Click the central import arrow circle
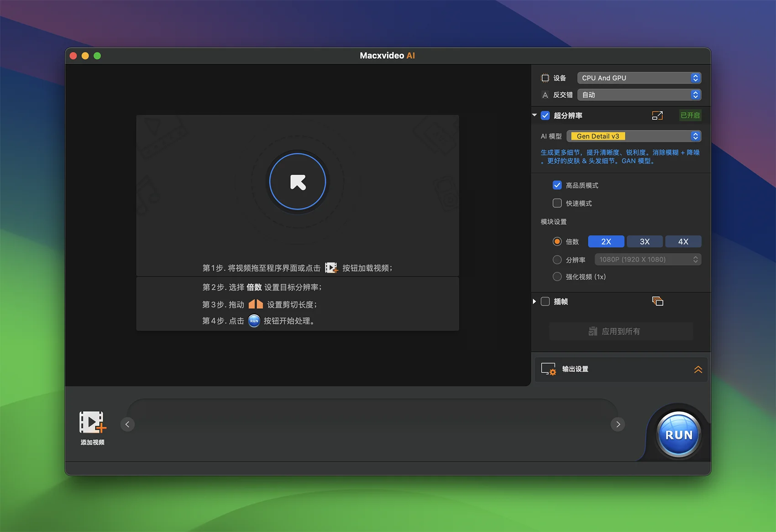The height and width of the screenshot is (532, 776). pyautogui.click(x=298, y=182)
